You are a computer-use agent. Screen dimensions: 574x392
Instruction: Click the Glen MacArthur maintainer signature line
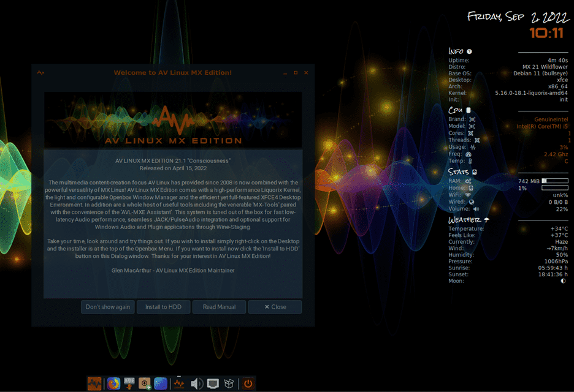click(x=173, y=270)
